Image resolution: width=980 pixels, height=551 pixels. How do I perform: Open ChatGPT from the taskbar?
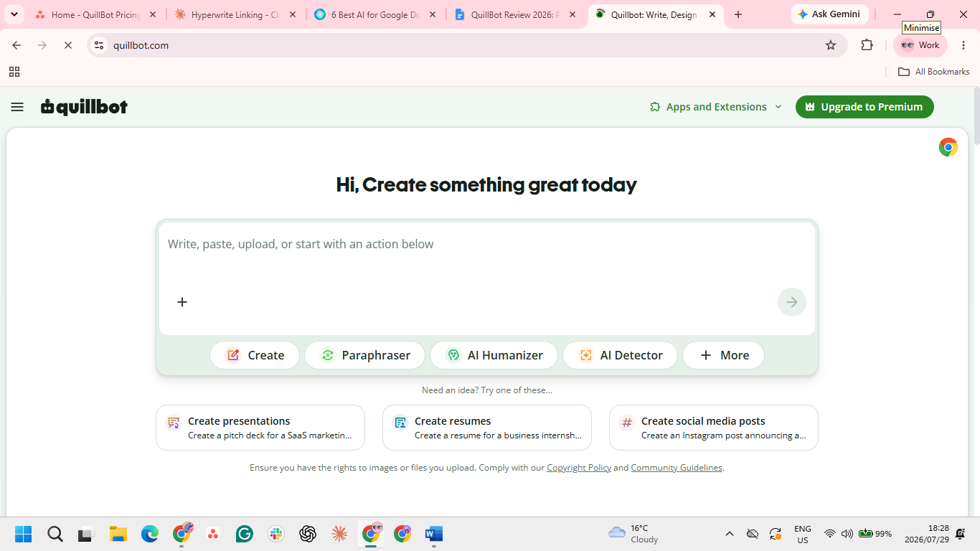(x=308, y=534)
